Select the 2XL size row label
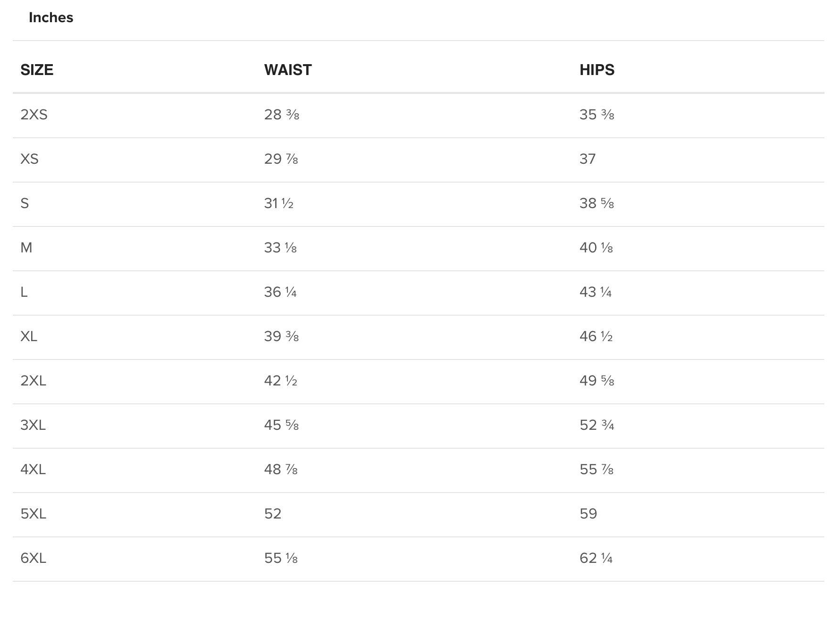 click(x=33, y=381)
